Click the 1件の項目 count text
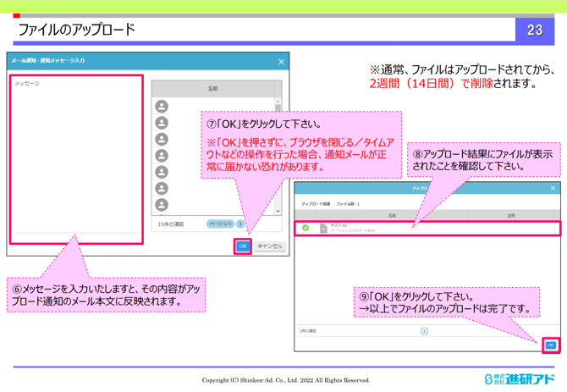This screenshot has height=392, width=567. [308, 331]
